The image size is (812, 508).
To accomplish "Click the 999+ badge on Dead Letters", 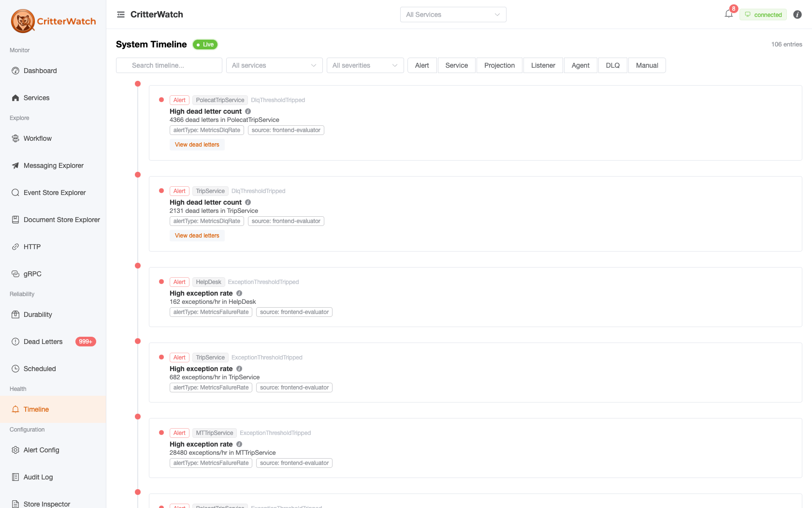I will click(86, 342).
